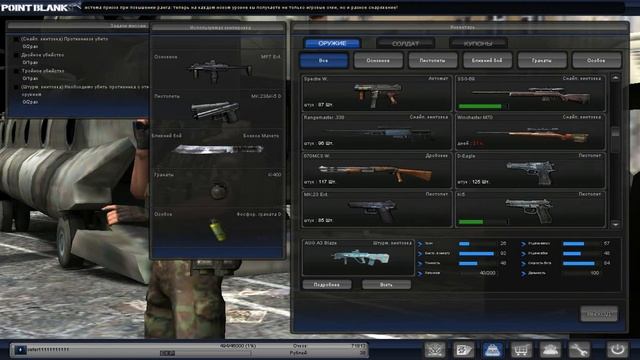This screenshot has height=360, width=640.
Task: Switch to the СОЛДАТ tab
Action: pyautogui.click(x=405, y=43)
